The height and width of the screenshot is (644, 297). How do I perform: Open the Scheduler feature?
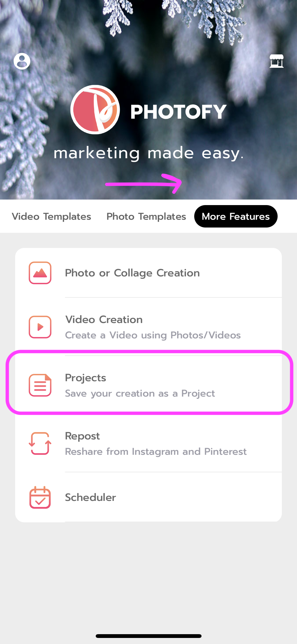[x=90, y=498]
